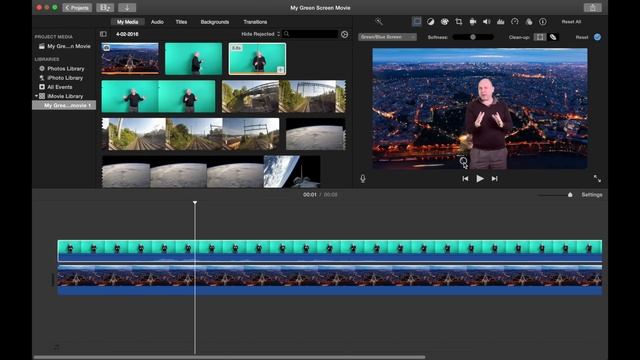Select the cropping tool
The image size is (640, 360).
pyautogui.click(x=459, y=22)
